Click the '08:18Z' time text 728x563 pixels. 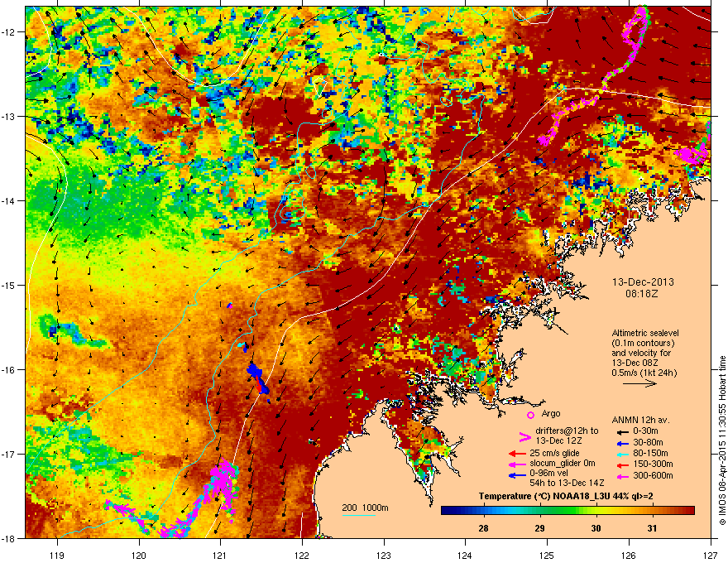(642, 294)
